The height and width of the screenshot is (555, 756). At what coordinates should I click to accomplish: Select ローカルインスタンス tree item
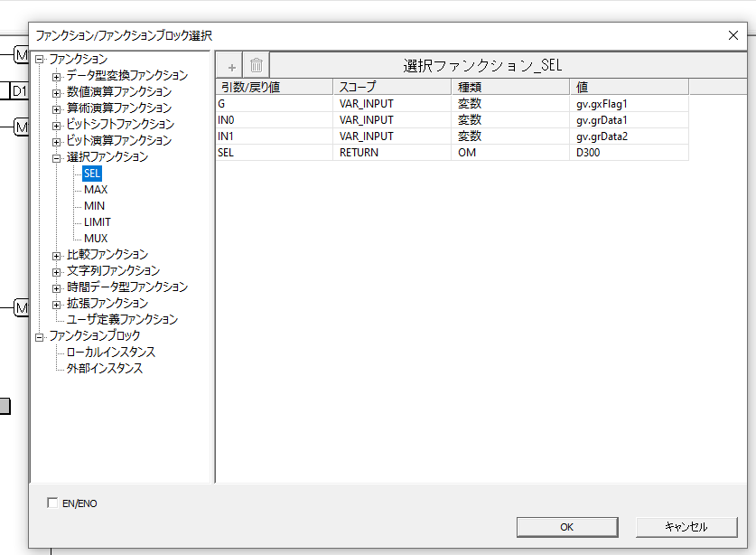[111, 353]
